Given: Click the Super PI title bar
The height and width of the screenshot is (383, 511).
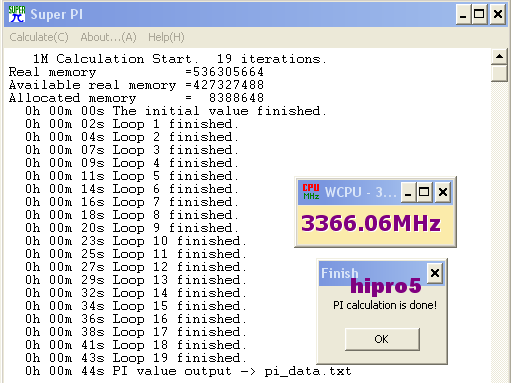Looking at the screenshot, I should pos(233,14).
